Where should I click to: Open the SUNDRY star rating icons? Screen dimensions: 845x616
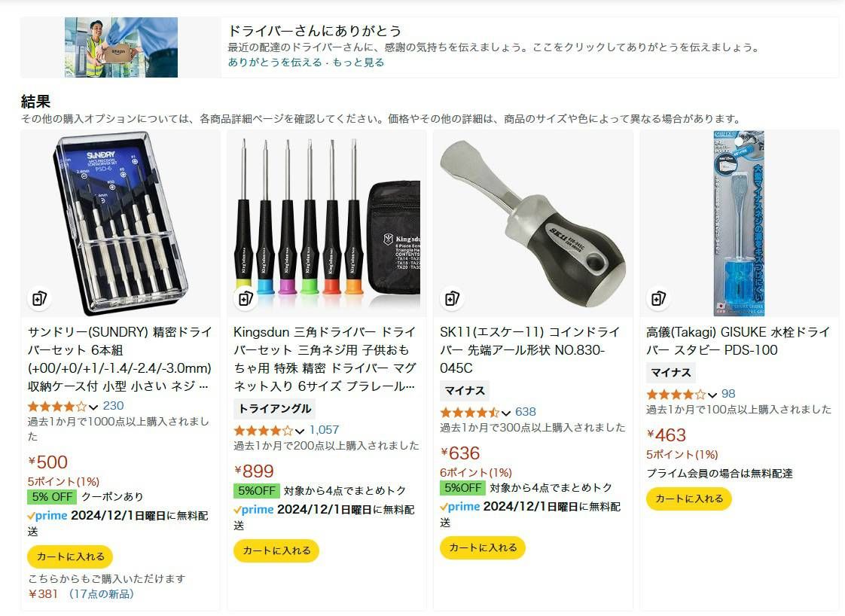[56, 407]
